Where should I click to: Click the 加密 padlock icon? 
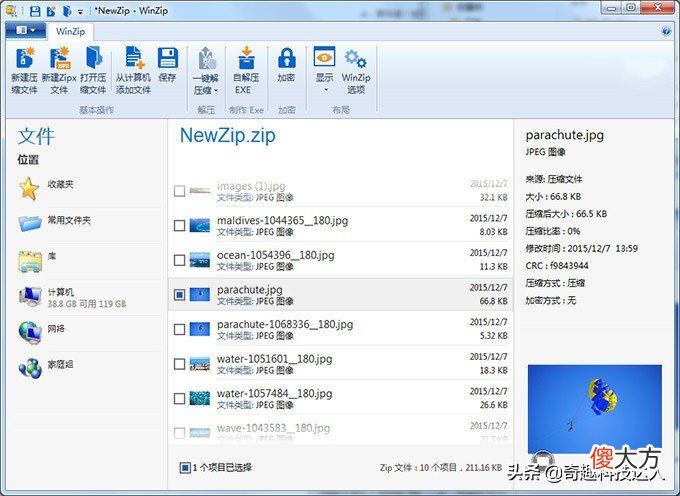[287, 58]
